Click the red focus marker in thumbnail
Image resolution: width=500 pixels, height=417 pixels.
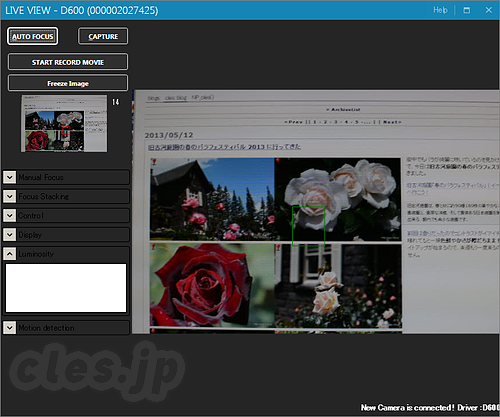click(x=66, y=130)
